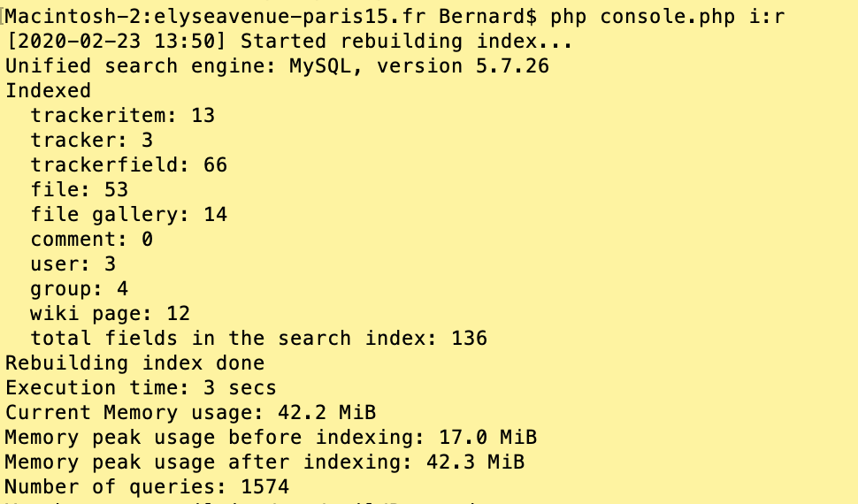The height and width of the screenshot is (504, 858).
Task: Click the 'php console.php i:r' command text
Action: 668,17
